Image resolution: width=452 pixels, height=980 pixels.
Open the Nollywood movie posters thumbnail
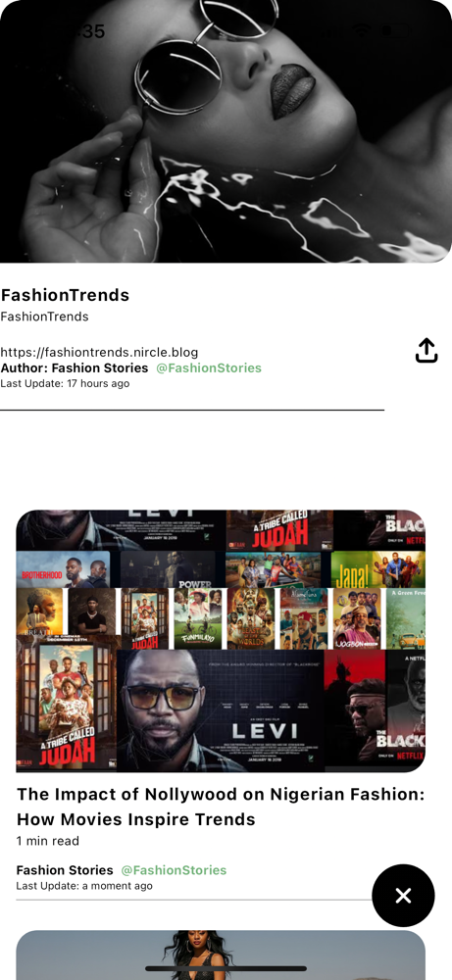point(221,641)
